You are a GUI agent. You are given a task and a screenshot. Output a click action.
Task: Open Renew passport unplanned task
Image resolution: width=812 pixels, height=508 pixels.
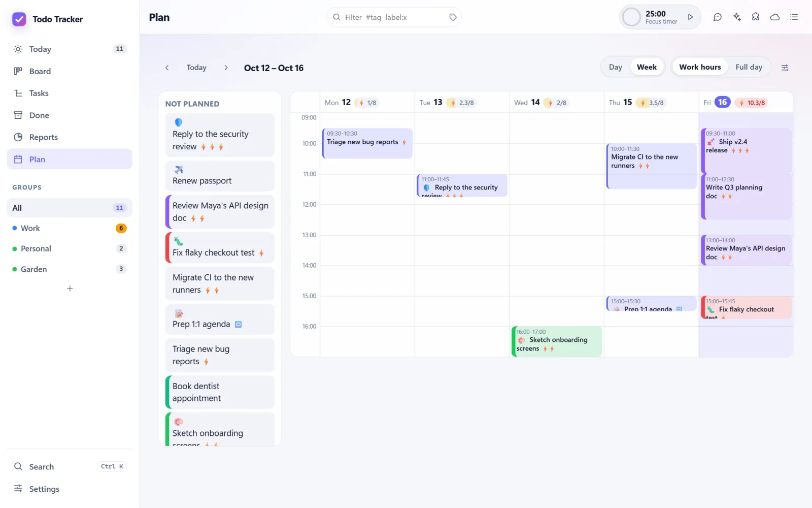tap(220, 176)
